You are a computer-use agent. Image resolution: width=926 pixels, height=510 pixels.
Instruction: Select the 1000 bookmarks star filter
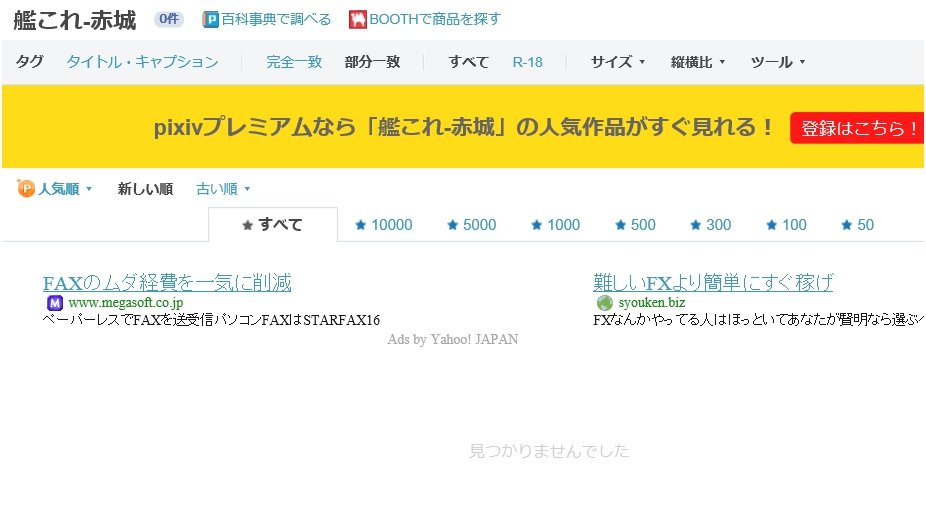tap(555, 225)
